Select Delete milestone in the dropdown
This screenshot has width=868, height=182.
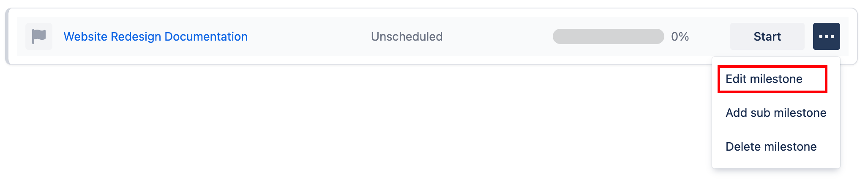(771, 147)
